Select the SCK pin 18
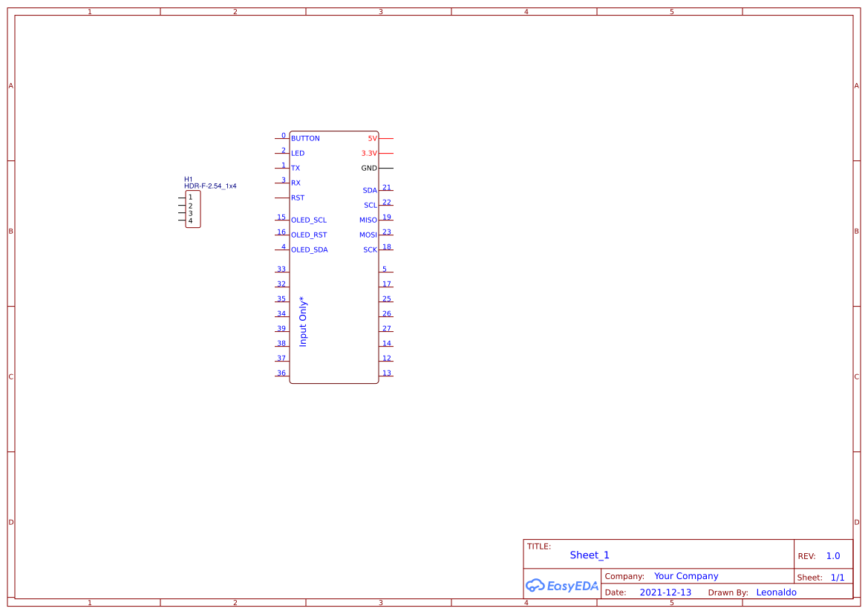 (x=369, y=249)
